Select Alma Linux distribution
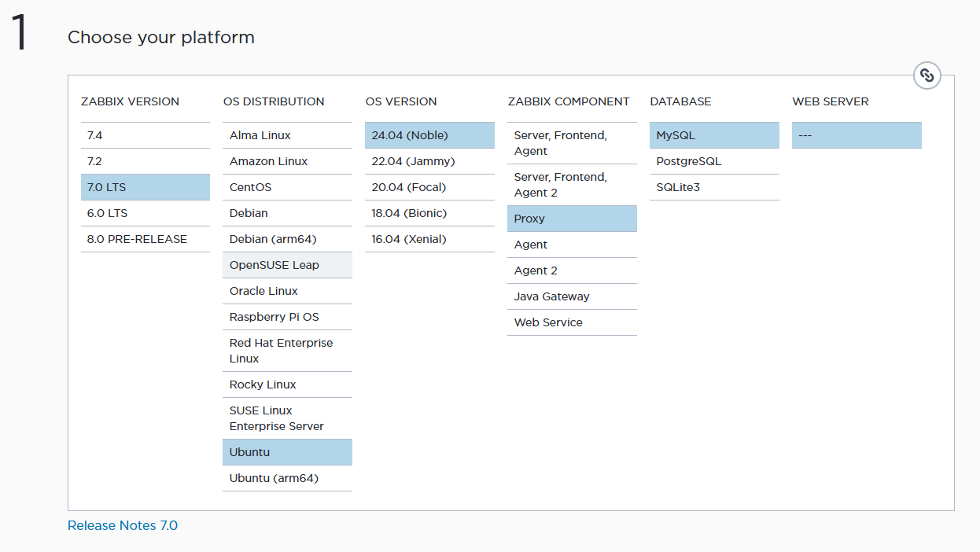Screen dimensions: 980x552 coord(287,135)
